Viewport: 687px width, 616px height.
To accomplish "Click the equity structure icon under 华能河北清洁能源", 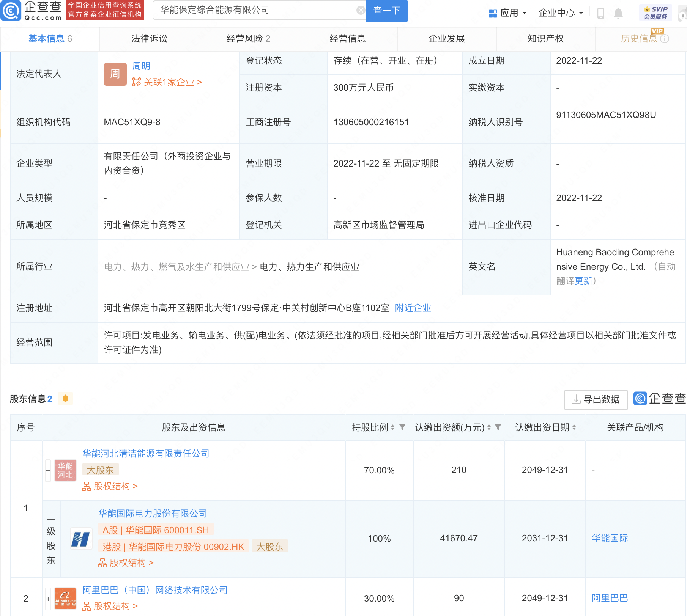I will pyautogui.click(x=87, y=486).
